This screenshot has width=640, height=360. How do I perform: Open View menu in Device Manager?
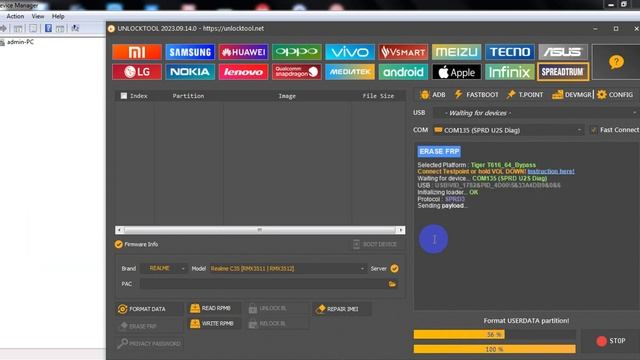[38, 16]
